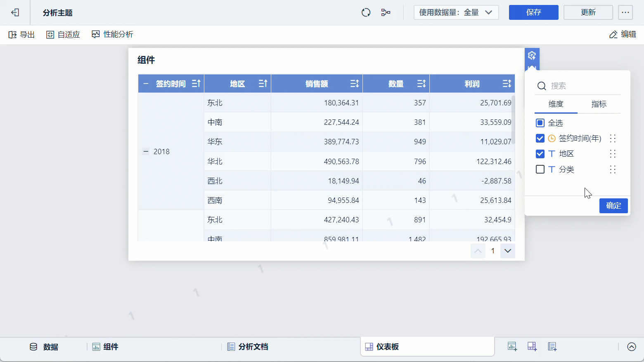Click the profit value 122,312.46
644x362 pixels.
coord(494,162)
